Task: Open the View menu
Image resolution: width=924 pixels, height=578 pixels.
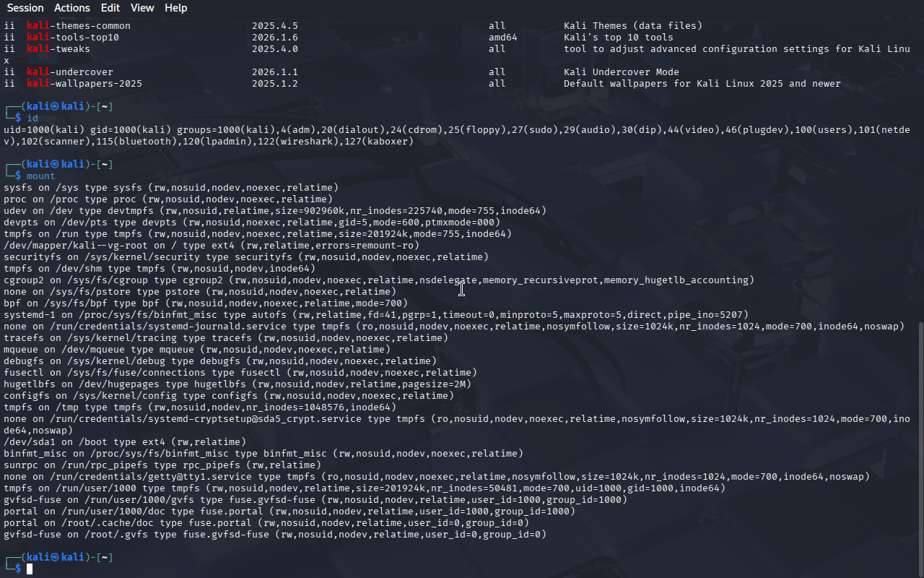Action: pos(142,8)
